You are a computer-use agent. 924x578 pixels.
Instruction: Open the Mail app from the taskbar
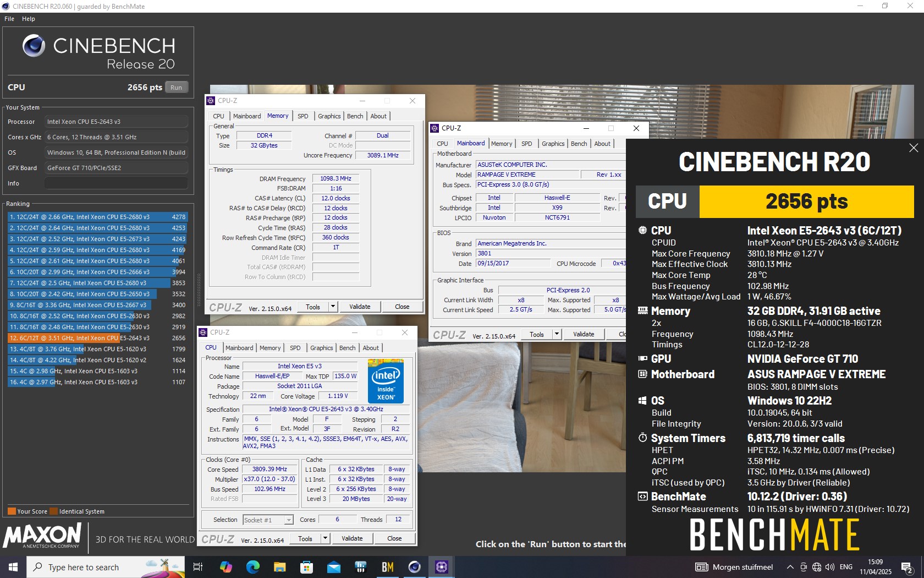pos(333,567)
